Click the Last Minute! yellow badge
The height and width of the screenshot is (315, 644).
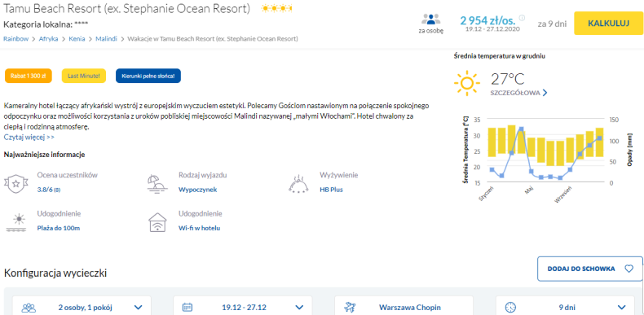(x=84, y=76)
